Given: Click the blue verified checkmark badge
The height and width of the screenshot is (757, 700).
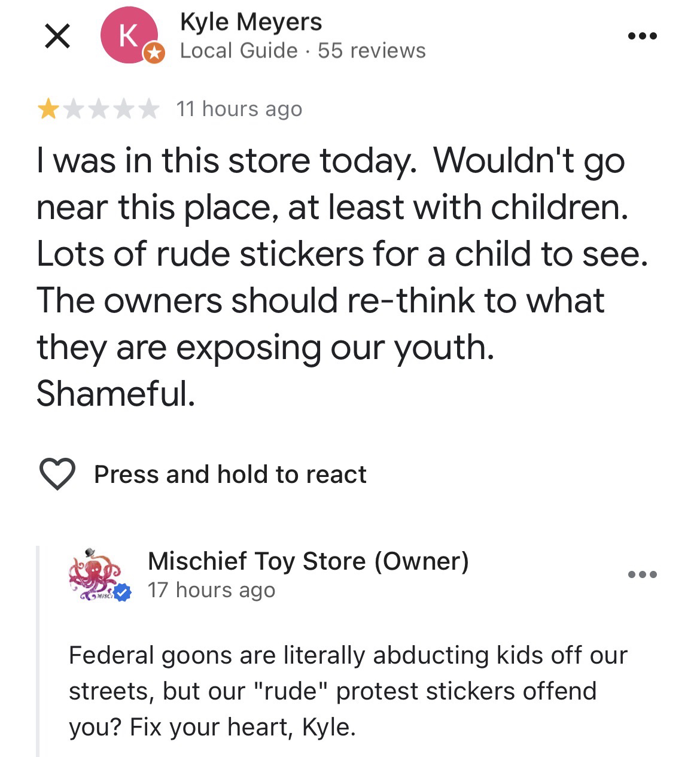Looking at the screenshot, I should coord(123,592).
